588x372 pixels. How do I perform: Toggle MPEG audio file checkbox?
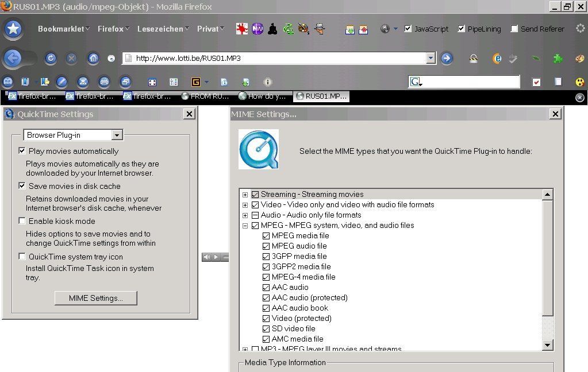pyautogui.click(x=266, y=246)
